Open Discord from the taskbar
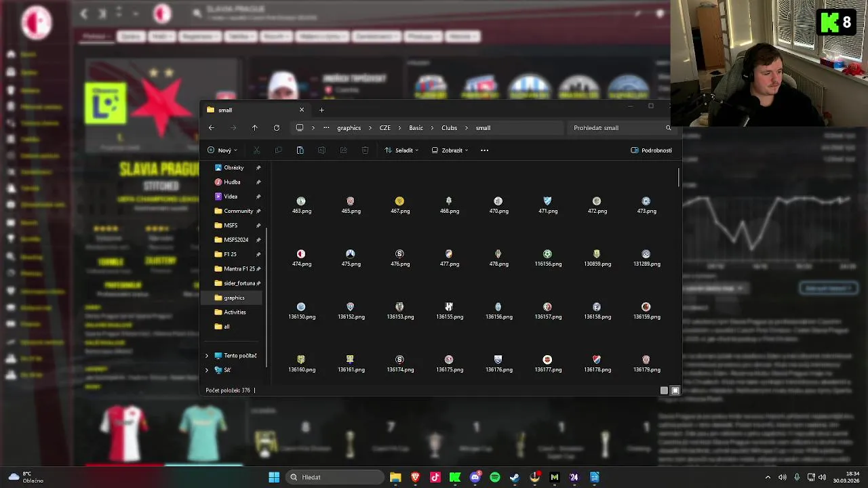Screen dimensions: 868x488 click(x=475, y=477)
